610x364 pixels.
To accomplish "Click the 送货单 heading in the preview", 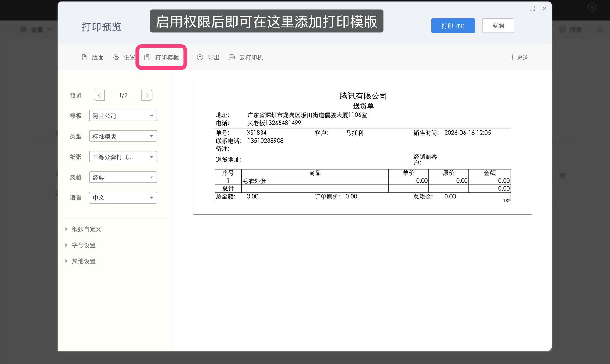I will point(363,106).
